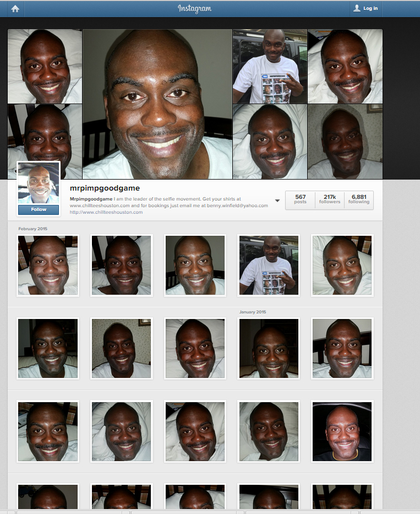The height and width of the screenshot is (514, 420).
Task: Click the "January 2015" date label
Action: [x=253, y=312]
